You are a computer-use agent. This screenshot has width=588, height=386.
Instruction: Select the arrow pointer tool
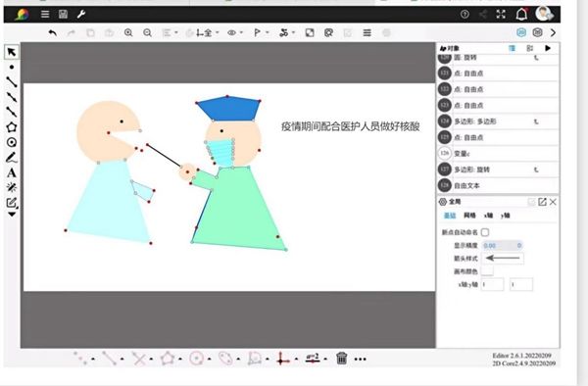pyautogui.click(x=12, y=52)
